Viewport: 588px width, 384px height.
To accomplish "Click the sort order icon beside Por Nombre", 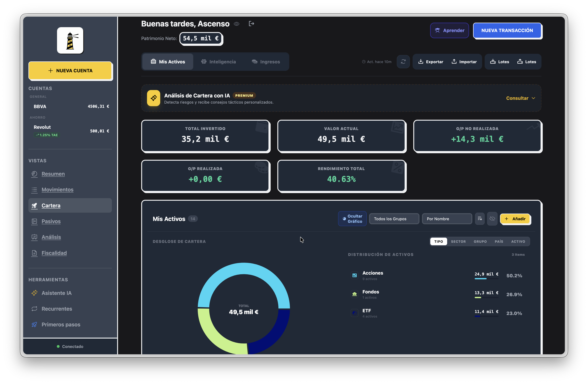I will click(x=480, y=219).
